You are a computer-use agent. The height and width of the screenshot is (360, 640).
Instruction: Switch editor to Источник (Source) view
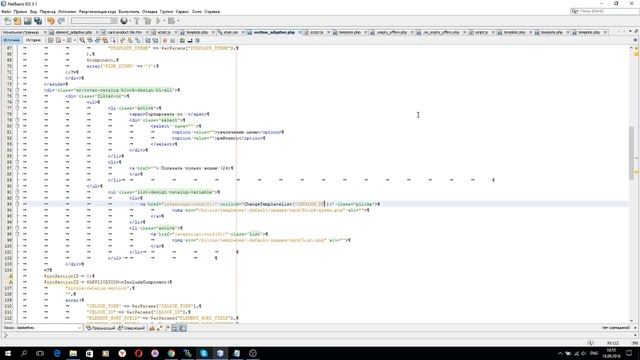point(11,40)
